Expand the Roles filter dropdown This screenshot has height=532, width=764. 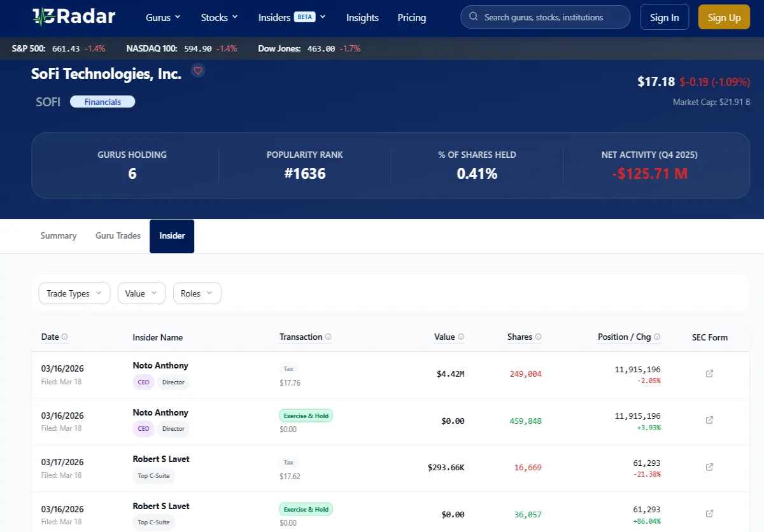pyautogui.click(x=197, y=293)
